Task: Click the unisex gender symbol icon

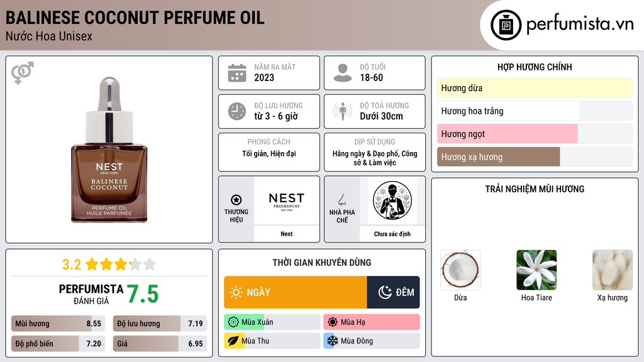Action: click(x=22, y=73)
